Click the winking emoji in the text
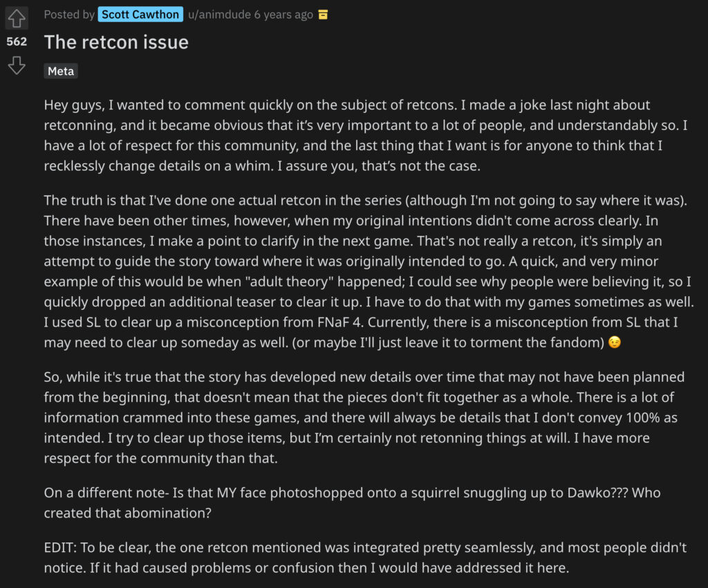The height and width of the screenshot is (588, 708). [615, 342]
